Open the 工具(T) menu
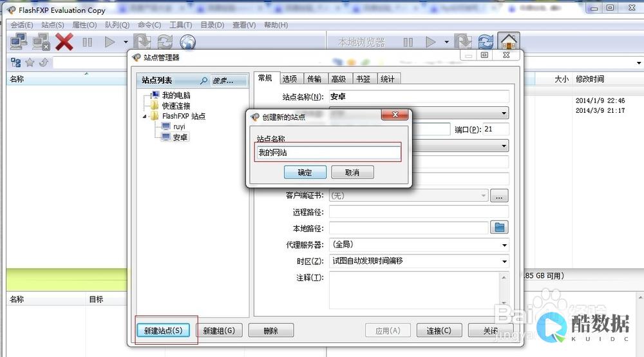Image resolution: width=644 pixels, height=357 pixels. tap(181, 25)
